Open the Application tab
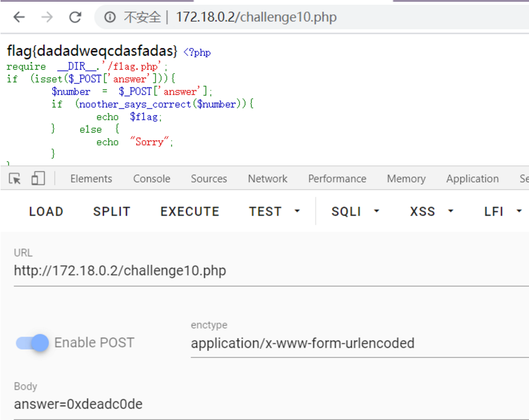This screenshot has width=529, height=420. pyautogui.click(x=472, y=178)
